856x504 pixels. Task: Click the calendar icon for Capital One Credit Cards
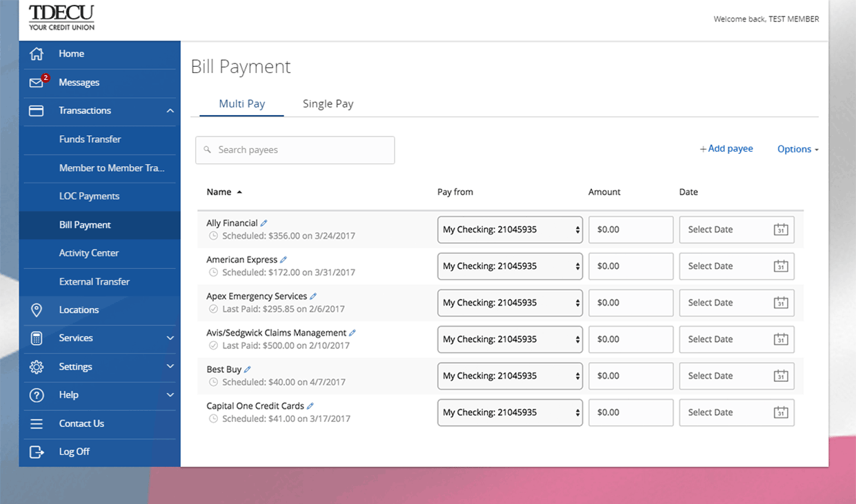click(780, 412)
